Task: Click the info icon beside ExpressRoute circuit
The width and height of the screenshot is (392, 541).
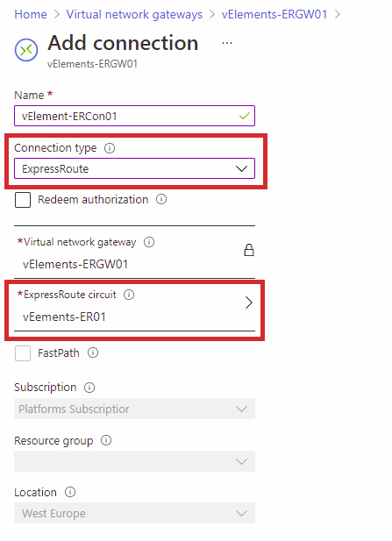Action: 129,295
